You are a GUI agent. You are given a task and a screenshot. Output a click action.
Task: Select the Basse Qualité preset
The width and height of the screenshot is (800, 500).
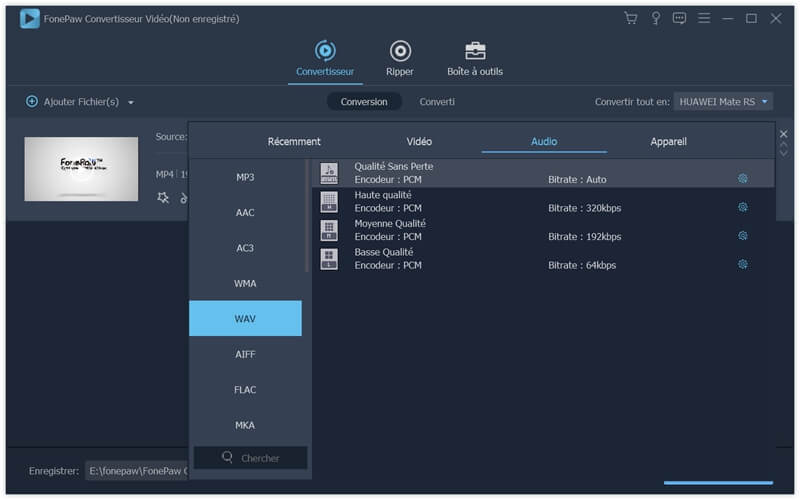(543, 259)
